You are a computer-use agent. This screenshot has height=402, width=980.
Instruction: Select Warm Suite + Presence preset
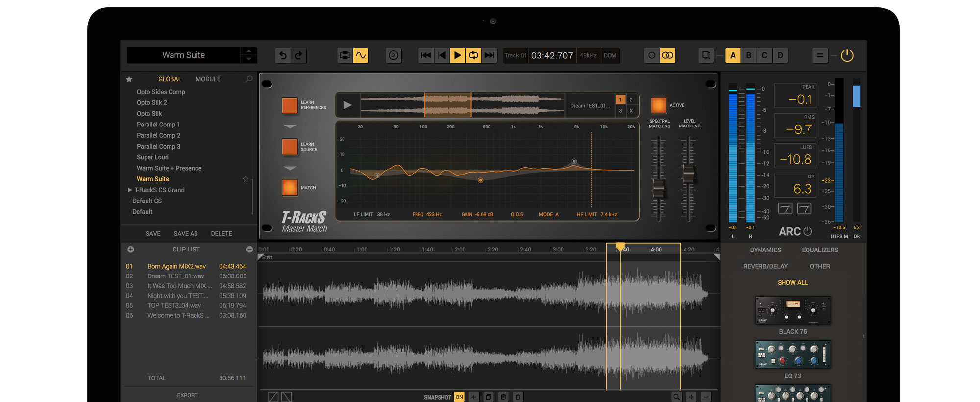coord(169,168)
